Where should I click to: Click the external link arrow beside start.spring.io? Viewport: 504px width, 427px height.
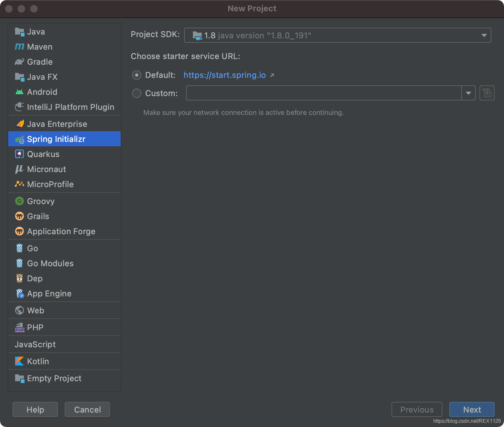272,75
